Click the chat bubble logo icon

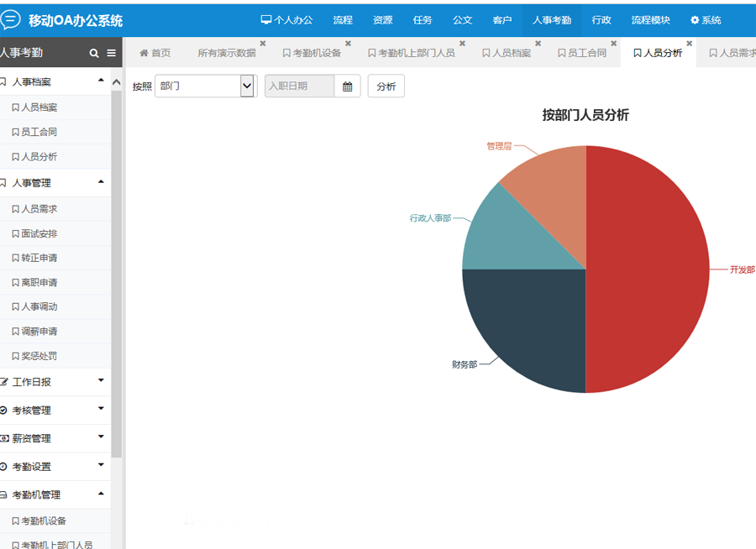pos(10,20)
